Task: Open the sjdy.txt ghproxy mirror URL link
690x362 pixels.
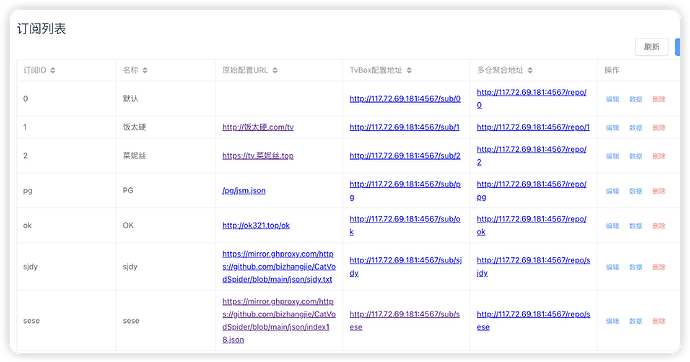Action: pyautogui.click(x=279, y=267)
